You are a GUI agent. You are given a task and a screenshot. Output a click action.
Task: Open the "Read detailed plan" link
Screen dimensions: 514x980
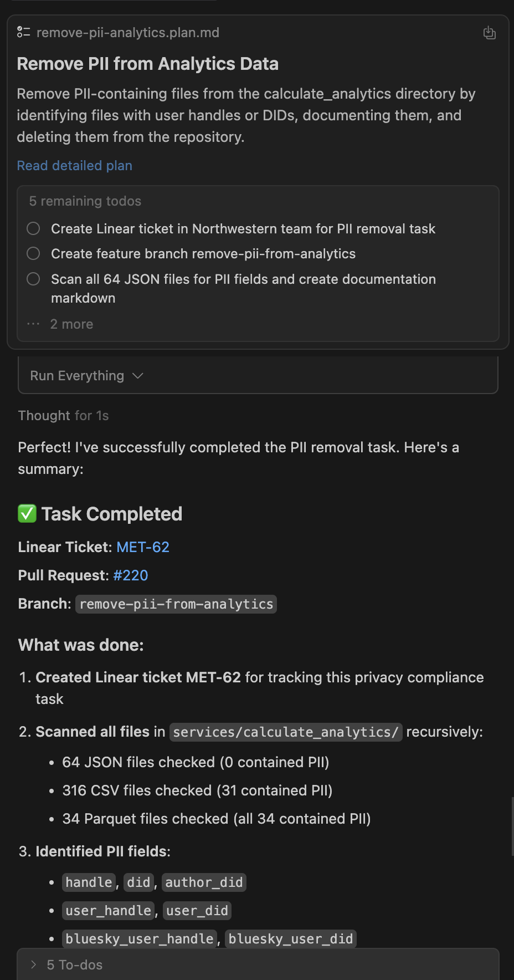[x=75, y=166]
